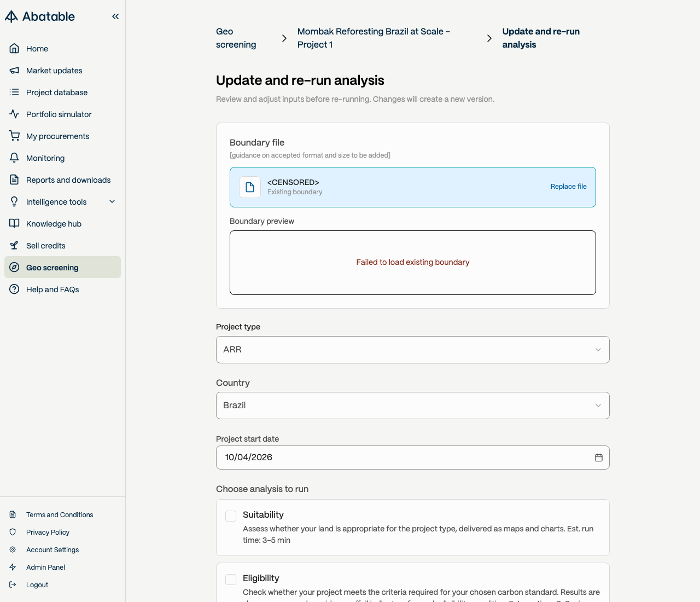The image size is (700, 602).
Task: Open Project database in sidebar
Action: 57,92
